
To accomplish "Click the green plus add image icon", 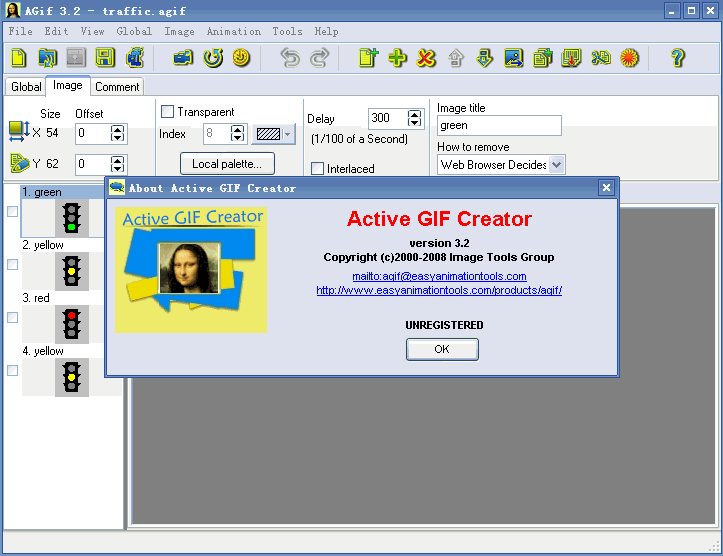I will [x=397, y=58].
